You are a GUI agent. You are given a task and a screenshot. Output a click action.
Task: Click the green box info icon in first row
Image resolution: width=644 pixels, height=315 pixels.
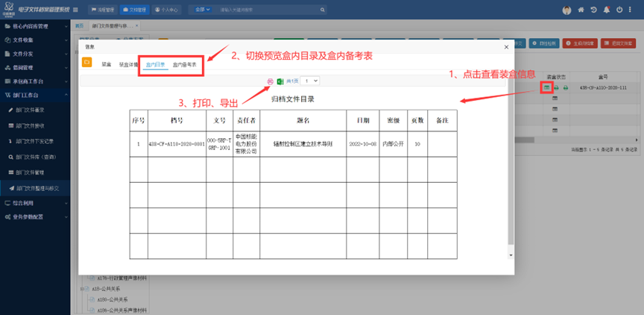click(x=546, y=87)
